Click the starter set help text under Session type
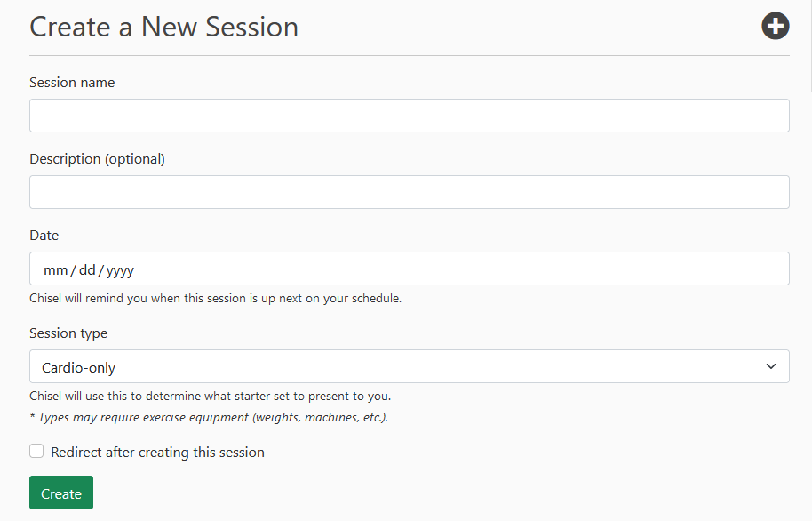This screenshot has height=521, width=812. [211, 396]
